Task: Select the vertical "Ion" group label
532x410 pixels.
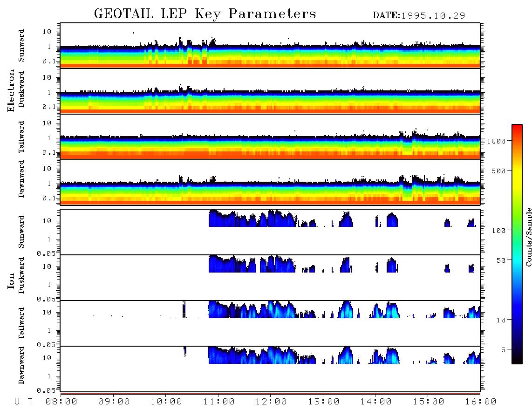Action: (x=11, y=280)
